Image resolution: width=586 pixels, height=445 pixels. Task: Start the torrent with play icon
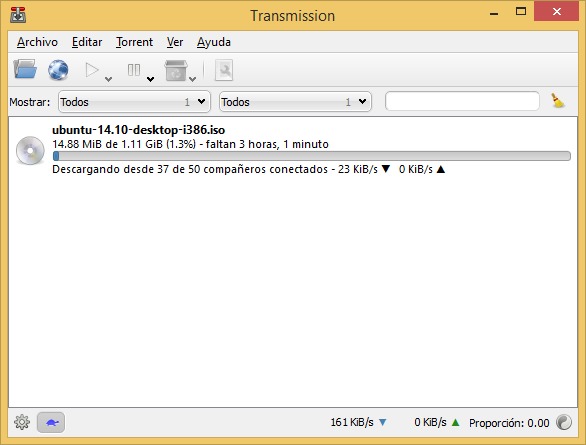pos(92,70)
